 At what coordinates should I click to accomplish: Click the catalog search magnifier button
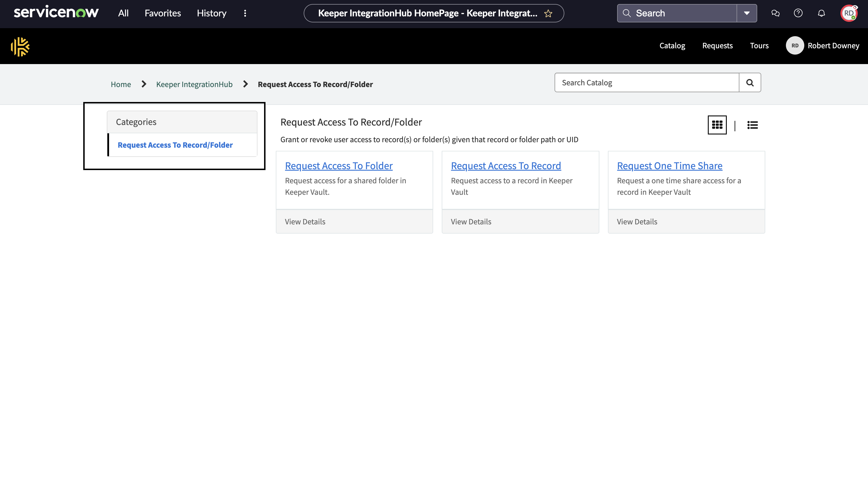coord(750,83)
